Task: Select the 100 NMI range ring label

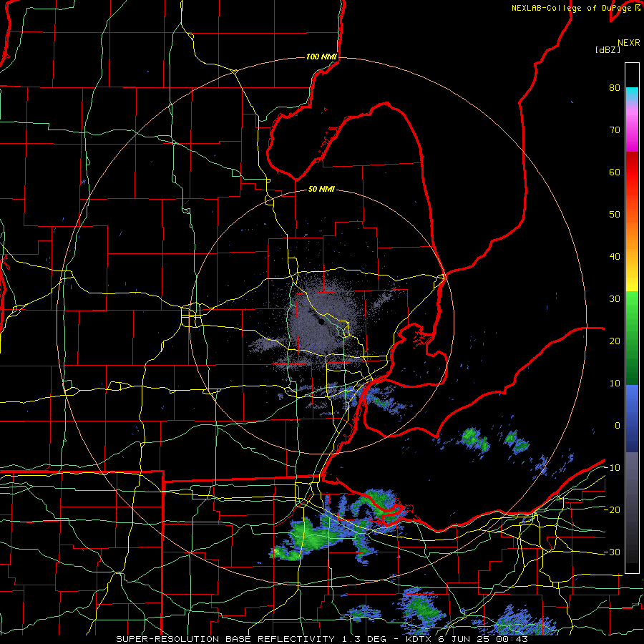Action: tap(321, 57)
